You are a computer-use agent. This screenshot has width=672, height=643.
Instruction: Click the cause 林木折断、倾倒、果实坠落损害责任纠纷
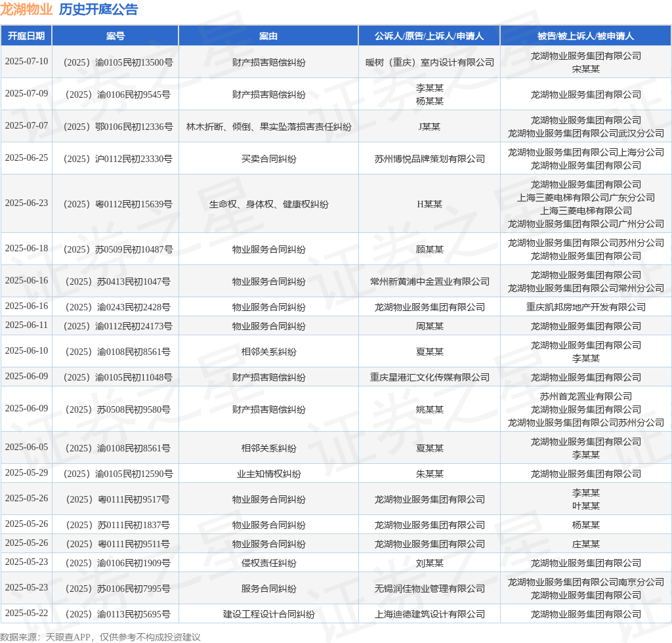[x=268, y=127]
